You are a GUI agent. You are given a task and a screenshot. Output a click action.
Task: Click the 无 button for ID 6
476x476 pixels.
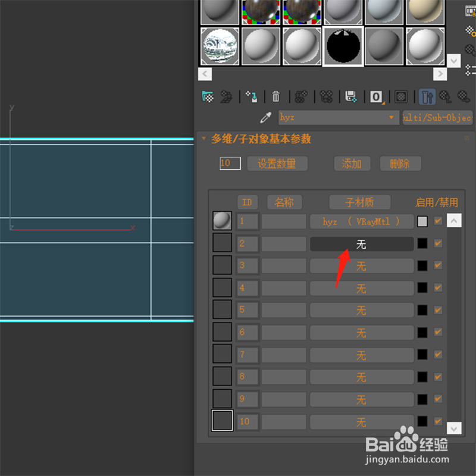tap(362, 333)
